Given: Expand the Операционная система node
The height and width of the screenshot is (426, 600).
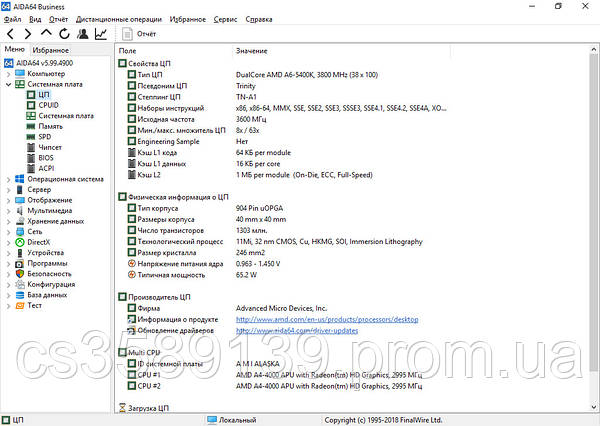Looking at the screenshot, I should pyautogui.click(x=8, y=179).
